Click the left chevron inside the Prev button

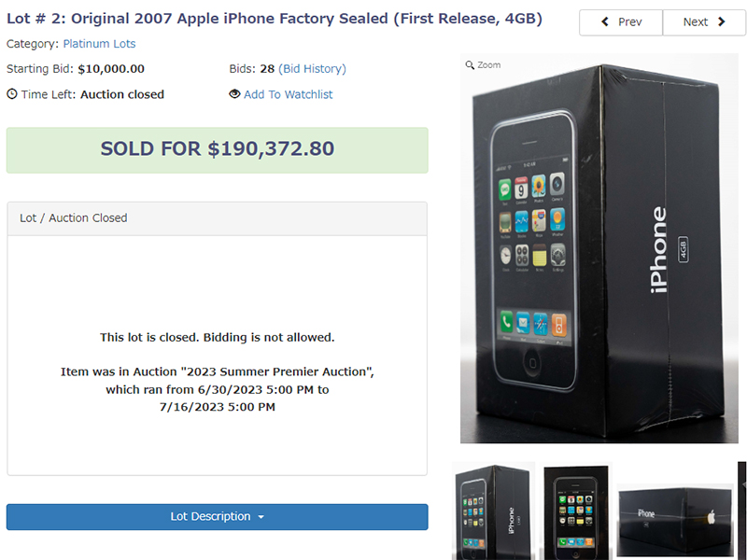pos(605,22)
